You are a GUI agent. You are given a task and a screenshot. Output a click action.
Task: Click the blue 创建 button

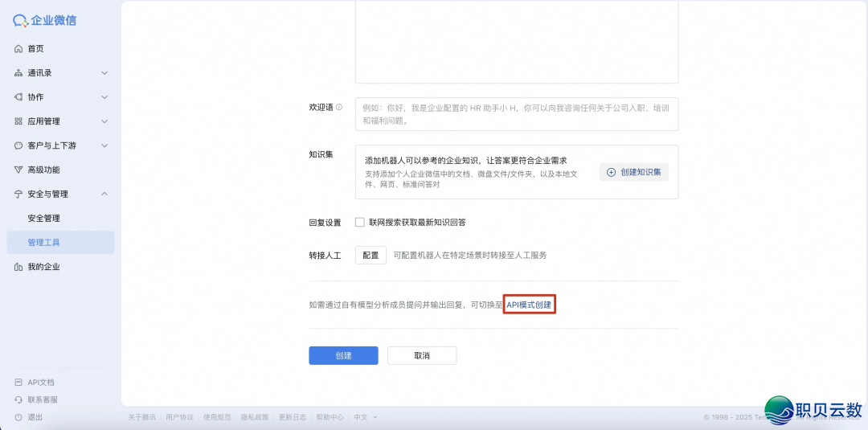coord(343,355)
